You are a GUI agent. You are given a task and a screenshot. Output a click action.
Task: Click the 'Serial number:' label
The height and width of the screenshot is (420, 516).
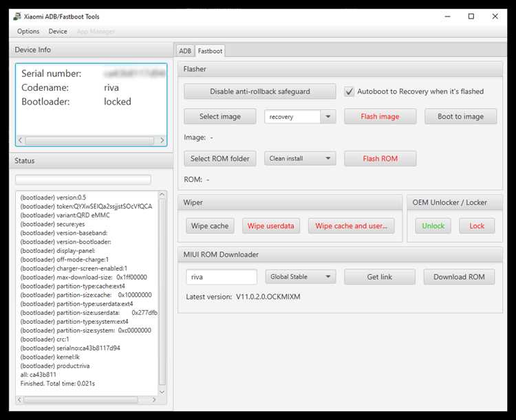(52, 74)
